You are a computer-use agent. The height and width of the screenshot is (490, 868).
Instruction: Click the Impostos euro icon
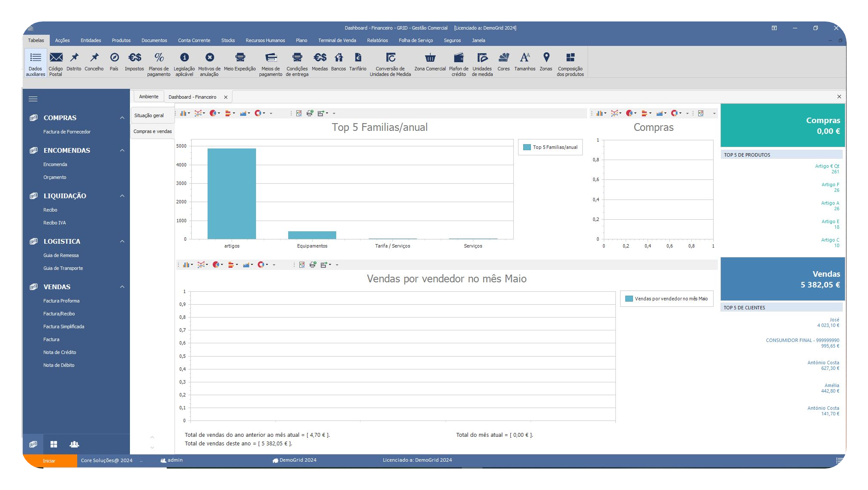(134, 57)
